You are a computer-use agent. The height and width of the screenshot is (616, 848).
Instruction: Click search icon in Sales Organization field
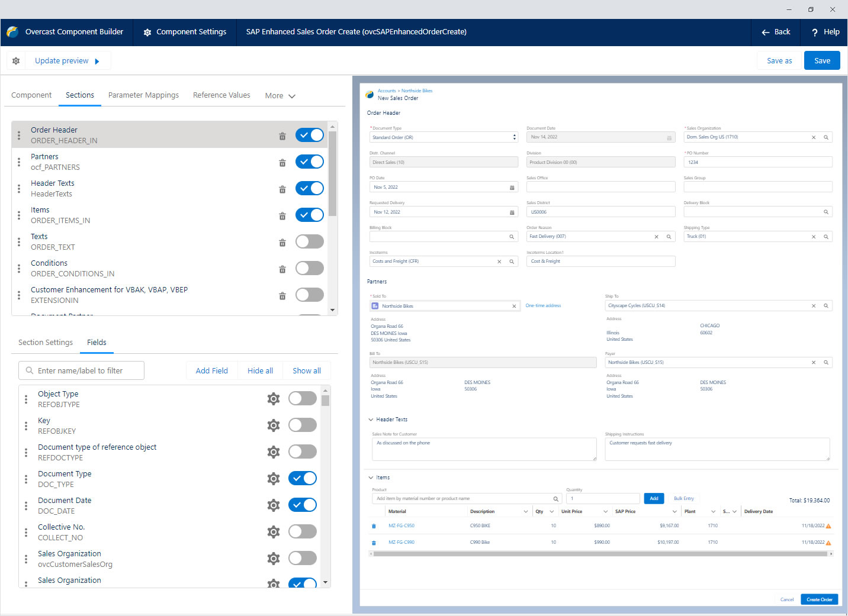(x=826, y=137)
